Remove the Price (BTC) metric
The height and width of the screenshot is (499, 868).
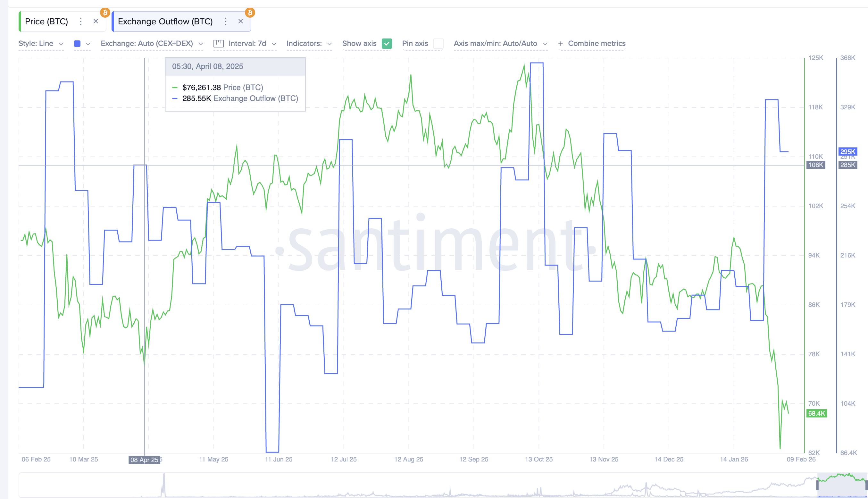[x=96, y=21]
